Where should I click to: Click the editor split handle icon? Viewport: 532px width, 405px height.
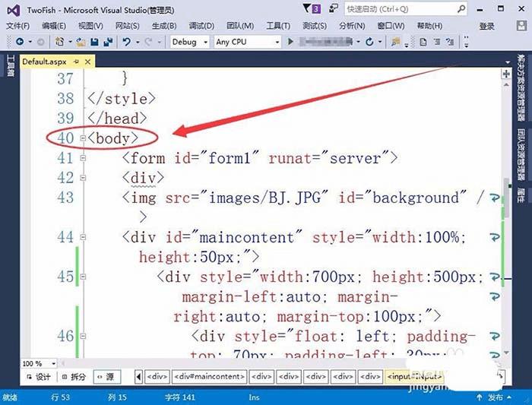coord(506,74)
